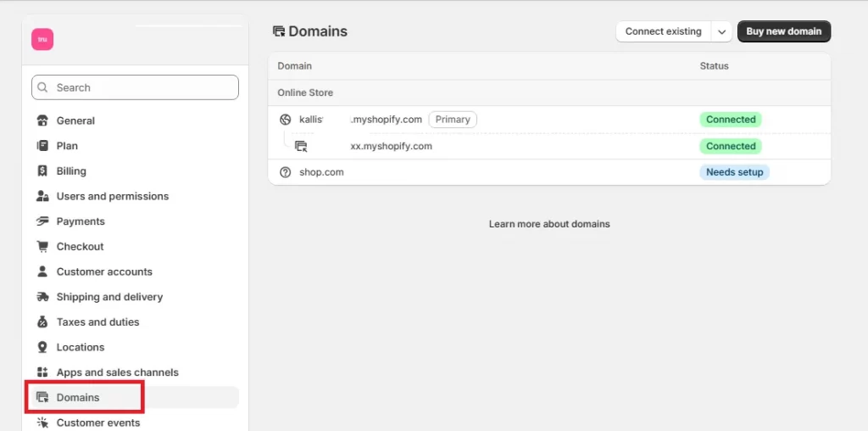868x431 pixels.
Task: Click the Taxes and duties icon
Action: (42, 322)
